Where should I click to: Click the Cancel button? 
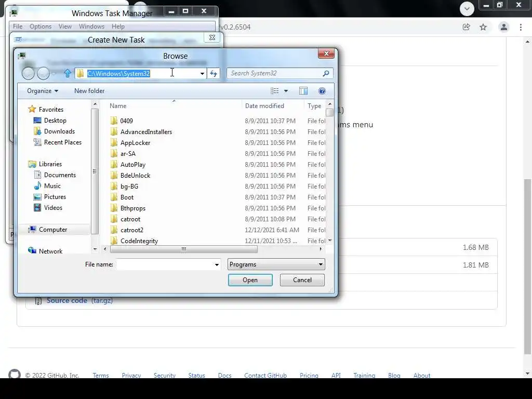pos(302,280)
